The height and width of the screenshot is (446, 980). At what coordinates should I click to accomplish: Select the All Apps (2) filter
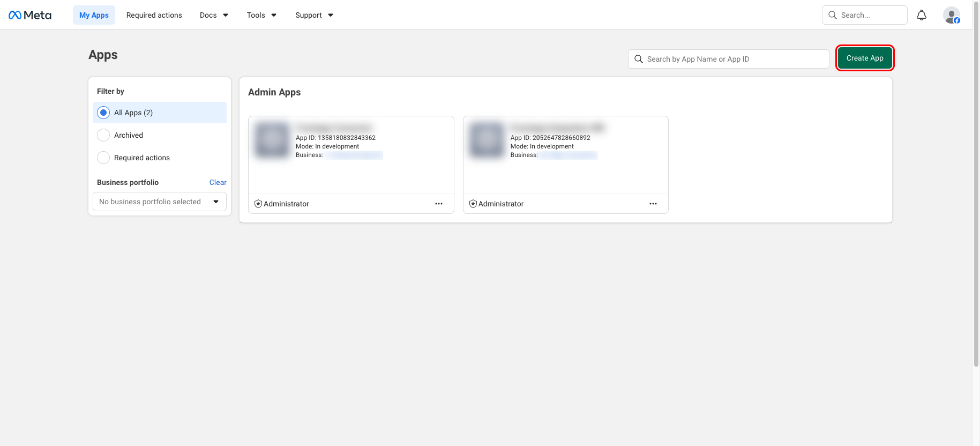pyautogui.click(x=160, y=113)
